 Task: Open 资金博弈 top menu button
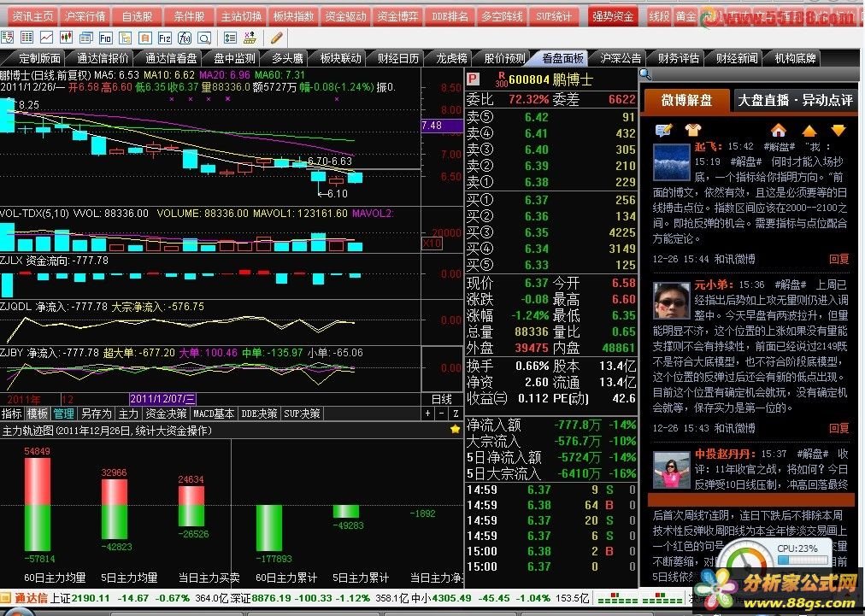tap(397, 16)
